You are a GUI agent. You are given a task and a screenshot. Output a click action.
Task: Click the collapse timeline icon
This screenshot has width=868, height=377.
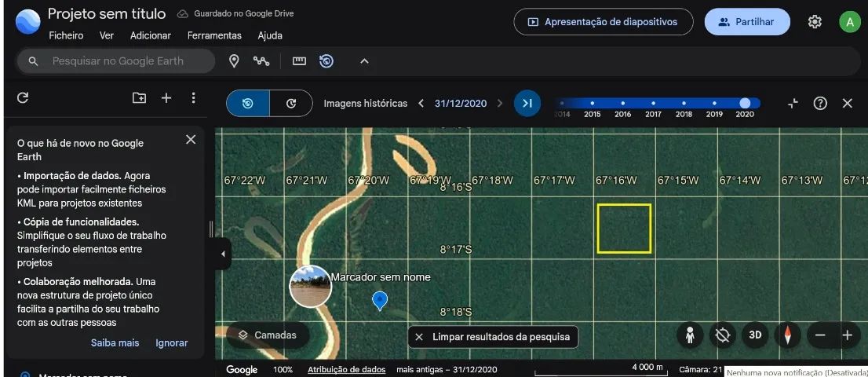coord(793,104)
